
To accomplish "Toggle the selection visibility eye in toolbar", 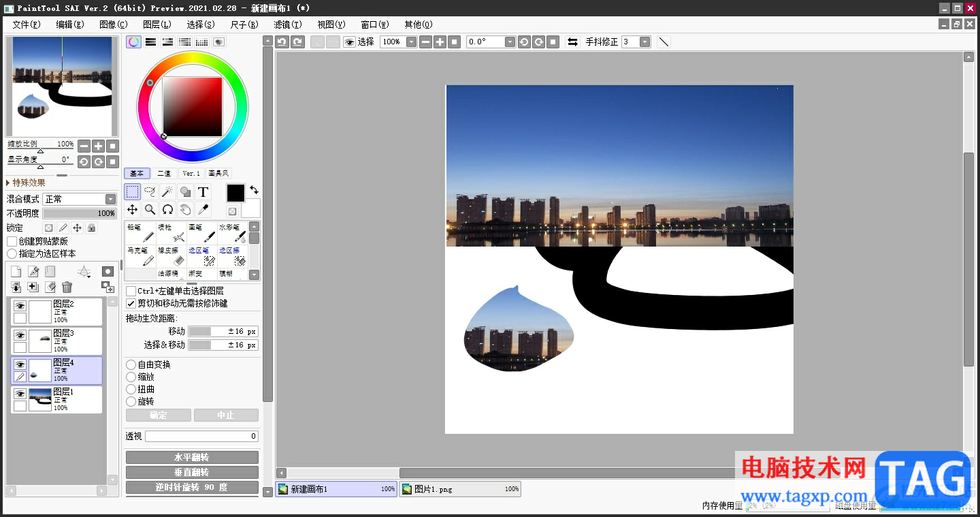I will (x=349, y=42).
